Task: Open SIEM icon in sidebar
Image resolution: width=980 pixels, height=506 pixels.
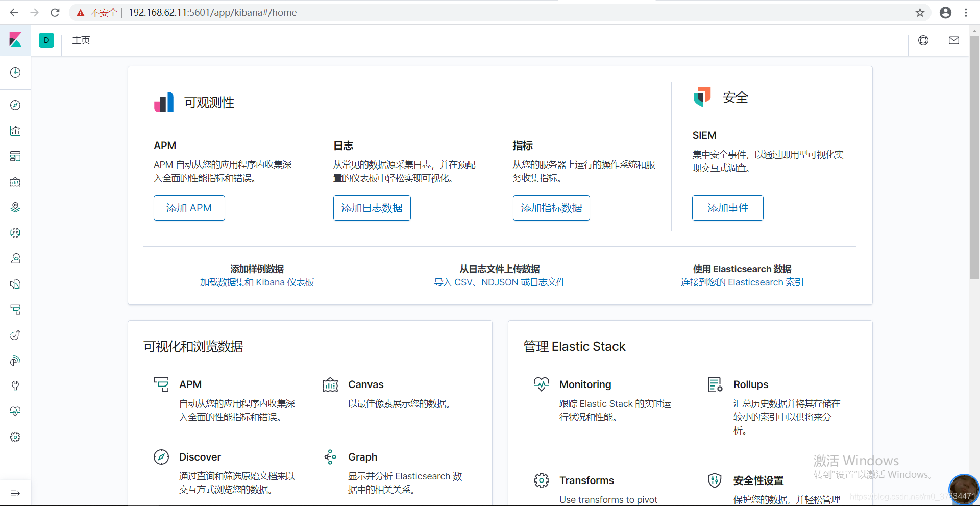Action: [15, 360]
